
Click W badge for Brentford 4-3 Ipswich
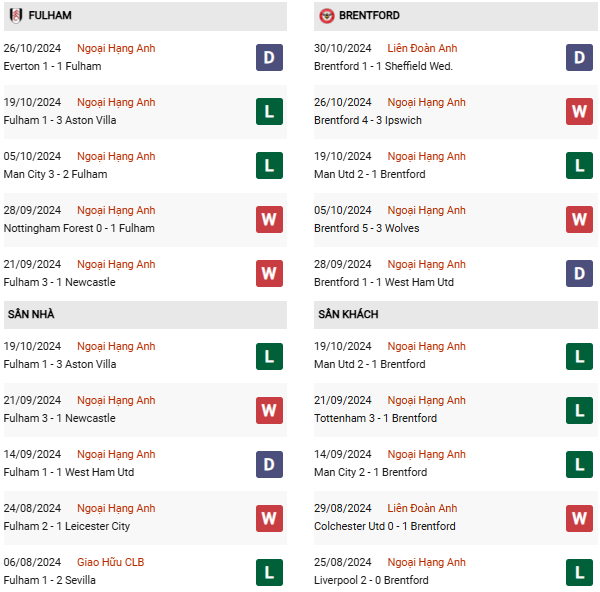point(580,111)
